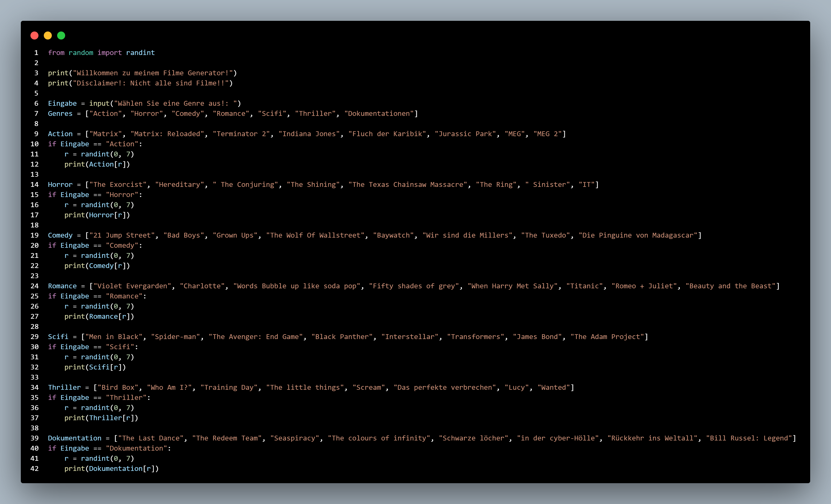Click line number 42 in gutter

[34, 468]
